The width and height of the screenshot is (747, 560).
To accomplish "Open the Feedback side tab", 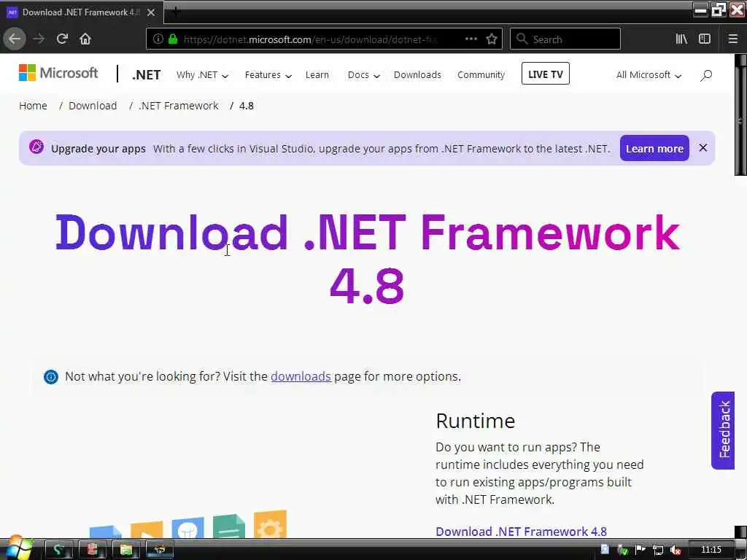I will (723, 430).
